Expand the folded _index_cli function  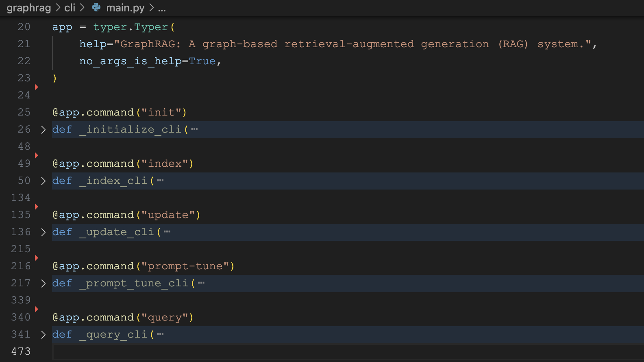click(44, 181)
